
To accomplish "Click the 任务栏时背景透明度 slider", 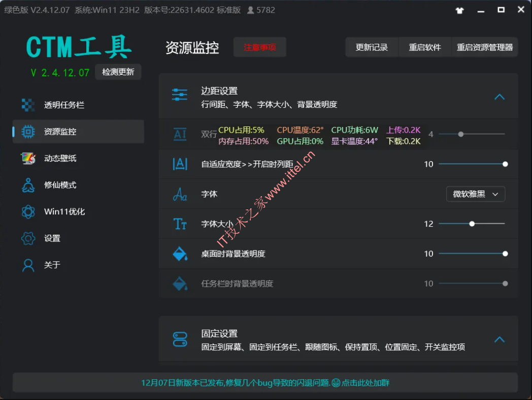I will point(472,284).
